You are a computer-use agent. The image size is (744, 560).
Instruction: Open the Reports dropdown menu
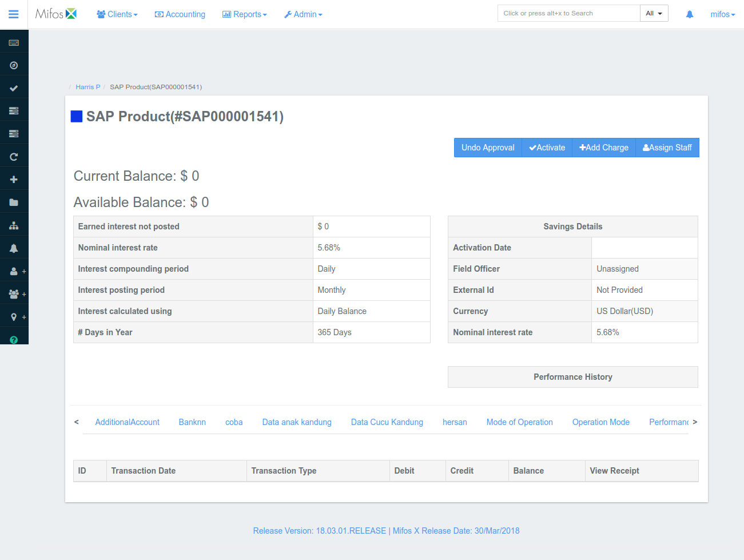(244, 14)
